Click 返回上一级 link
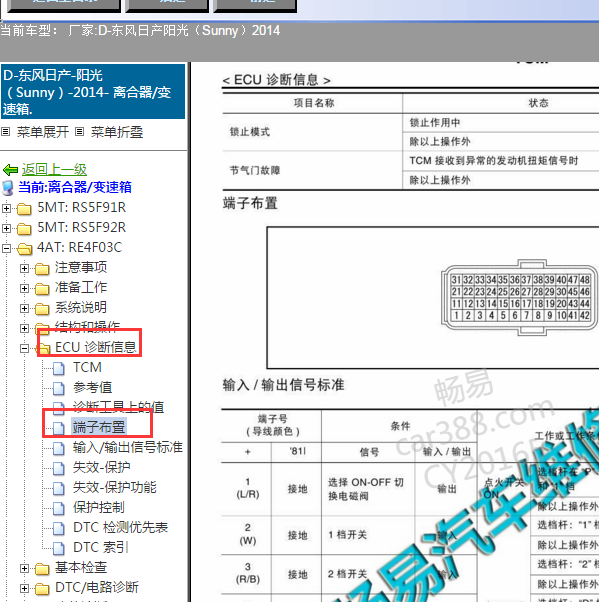Image resolution: width=599 pixels, height=602 pixels. [x=54, y=169]
